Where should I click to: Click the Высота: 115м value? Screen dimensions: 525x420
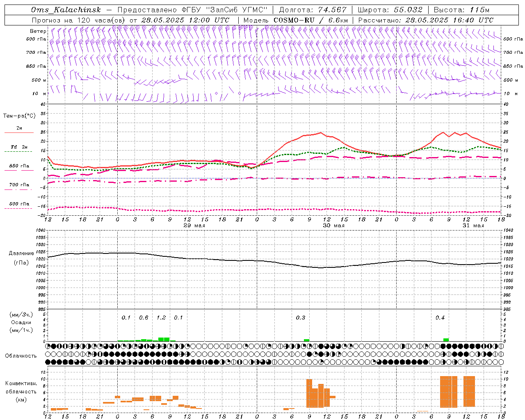point(461,10)
